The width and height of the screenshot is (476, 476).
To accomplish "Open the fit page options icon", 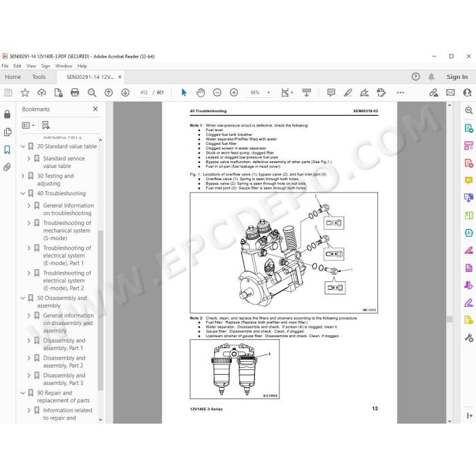I will click(286, 92).
